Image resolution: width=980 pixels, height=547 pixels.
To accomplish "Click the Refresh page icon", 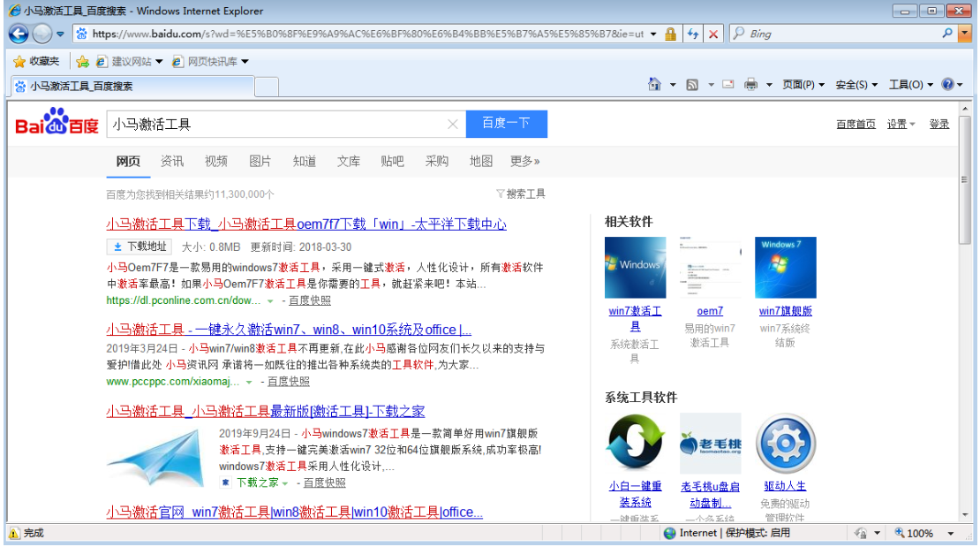I will coord(693,34).
